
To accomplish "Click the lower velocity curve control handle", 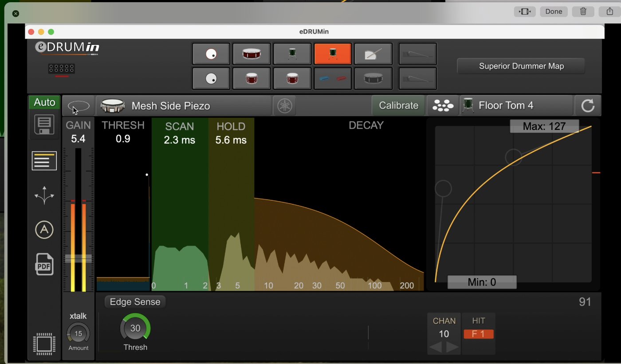I will point(443,189).
